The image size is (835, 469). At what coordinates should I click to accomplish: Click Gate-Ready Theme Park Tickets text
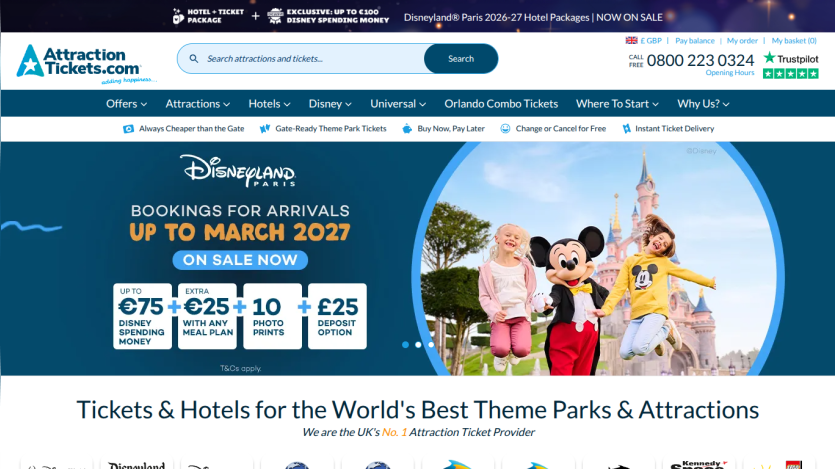coord(331,129)
